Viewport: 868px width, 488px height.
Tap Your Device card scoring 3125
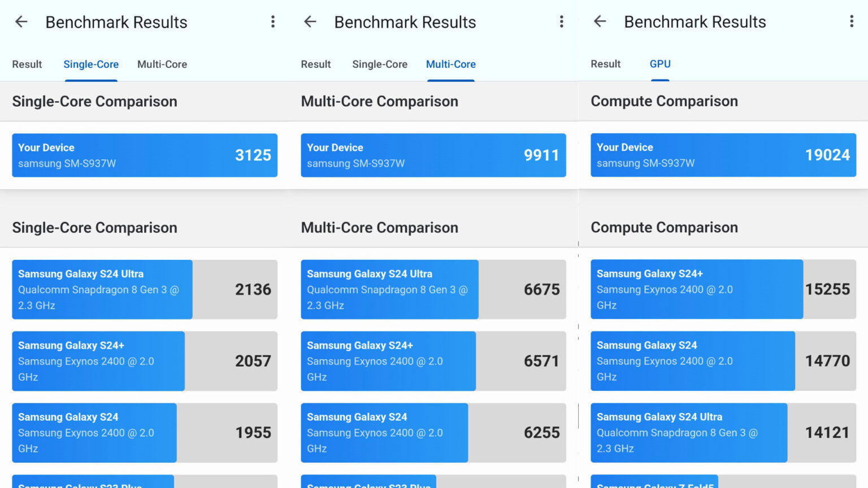tap(145, 155)
